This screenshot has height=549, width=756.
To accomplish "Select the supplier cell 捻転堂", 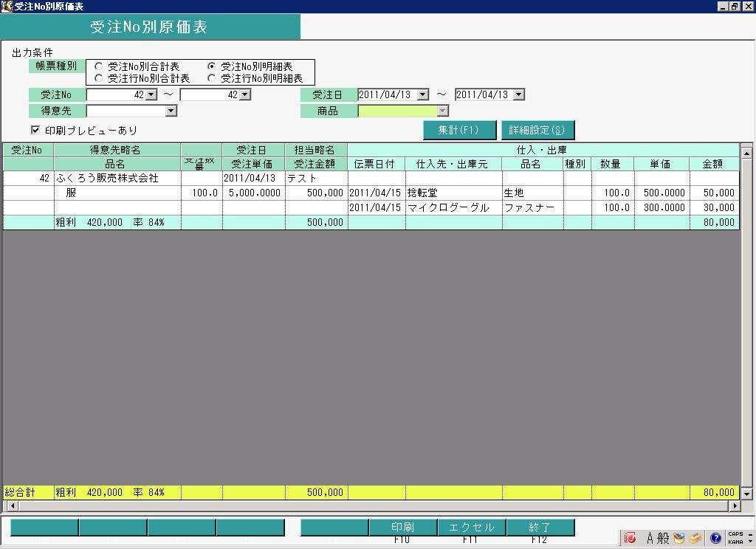I will pyautogui.click(x=454, y=193).
